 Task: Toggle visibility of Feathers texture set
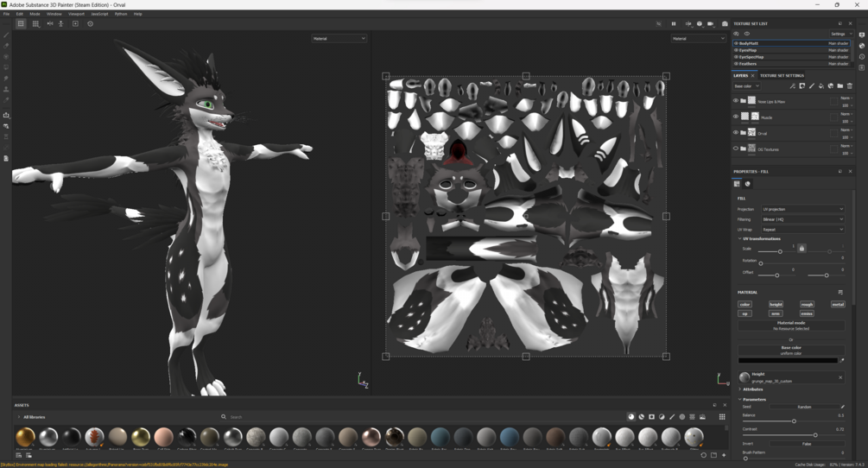736,64
